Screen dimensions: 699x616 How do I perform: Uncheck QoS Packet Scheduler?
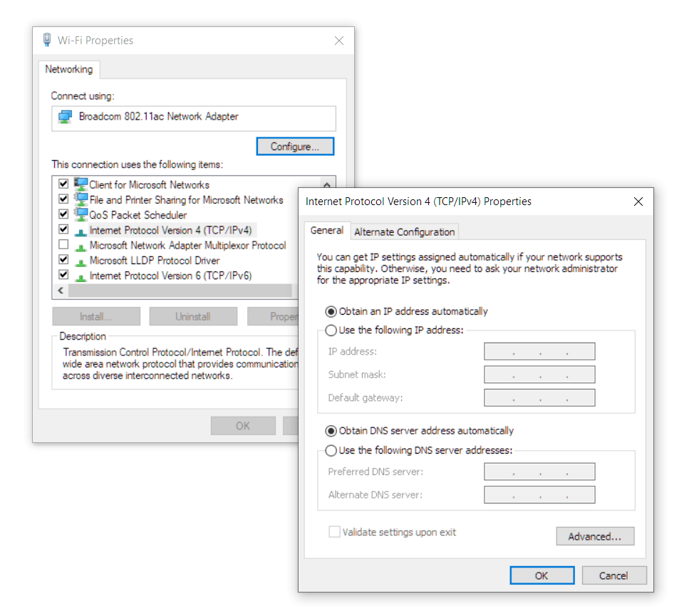click(63, 214)
